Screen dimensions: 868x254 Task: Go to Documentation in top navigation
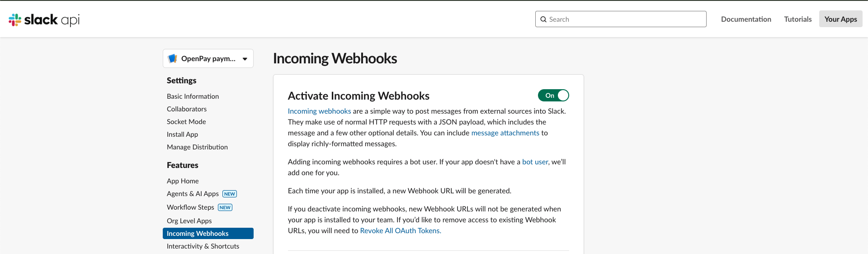(746, 19)
